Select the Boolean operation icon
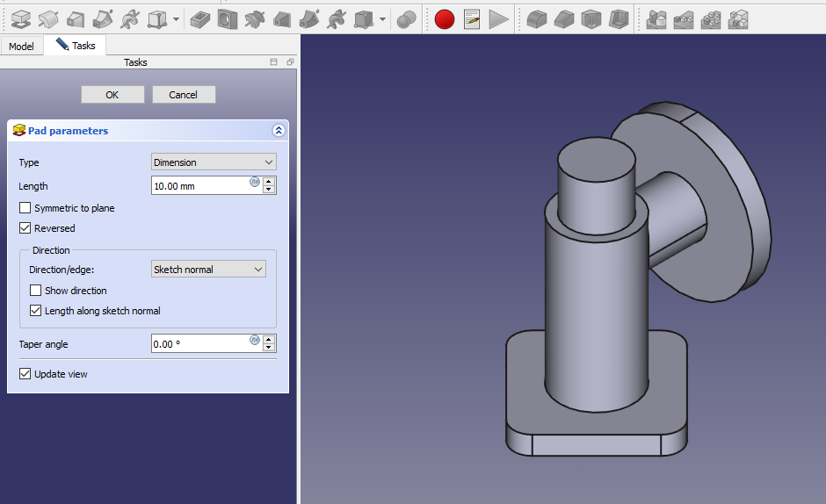The height and width of the screenshot is (504, 826). (406, 18)
